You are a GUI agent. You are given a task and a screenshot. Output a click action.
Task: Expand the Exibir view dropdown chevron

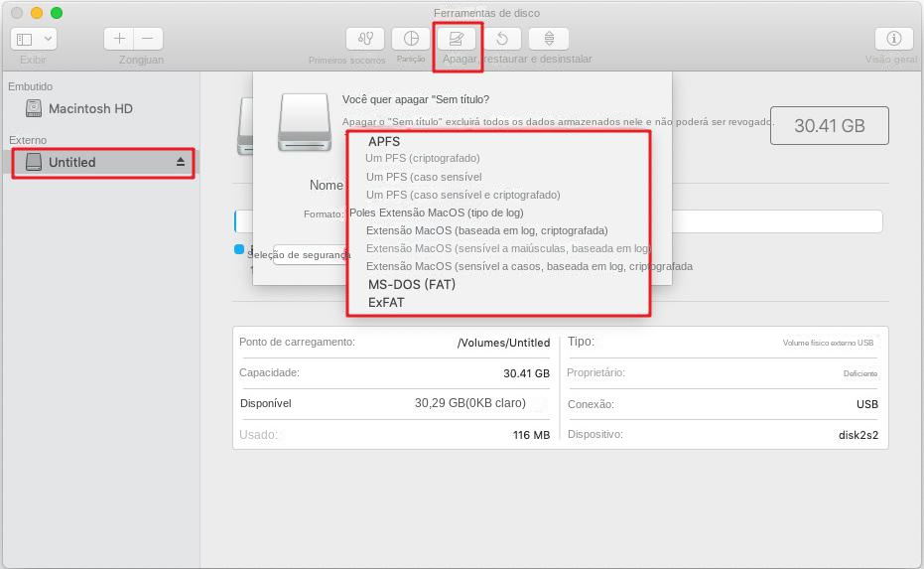(48, 39)
